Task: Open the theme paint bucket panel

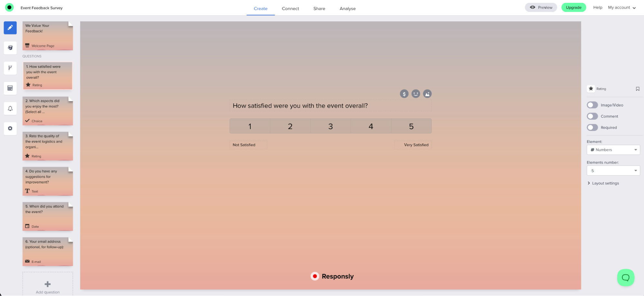Action: [10, 48]
